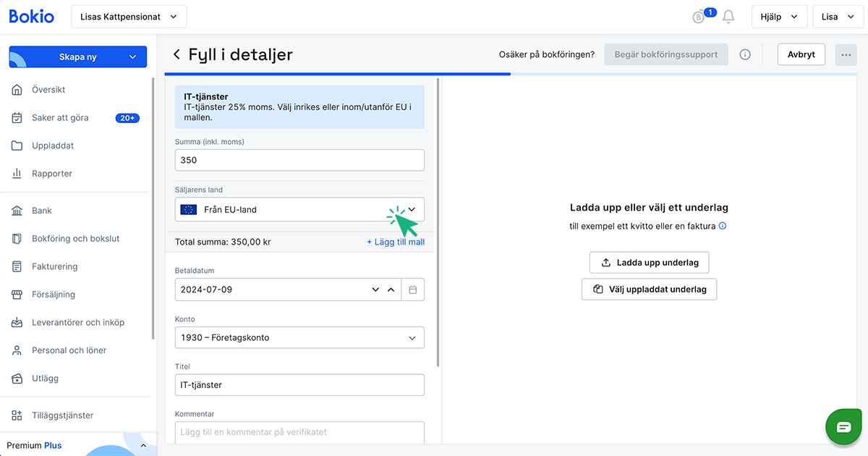Click the back arrow next to Fyll i detaljer
868x456 pixels.
[176, 55]
